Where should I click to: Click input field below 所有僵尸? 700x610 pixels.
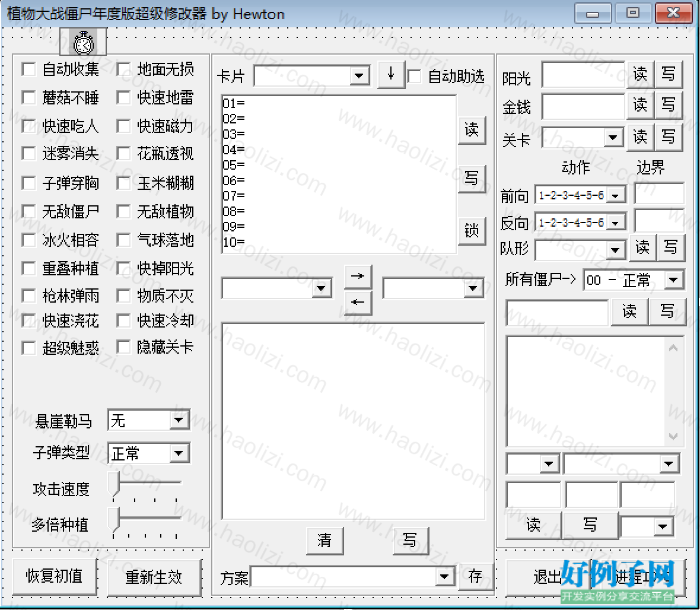557,312
